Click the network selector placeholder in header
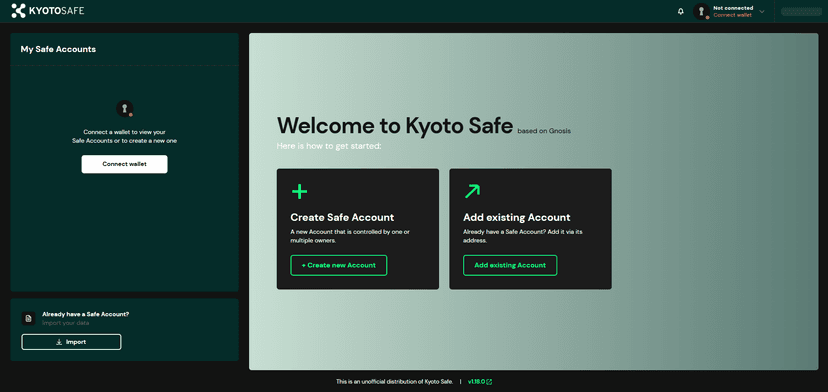828x392 pixels. coord(801,12)
